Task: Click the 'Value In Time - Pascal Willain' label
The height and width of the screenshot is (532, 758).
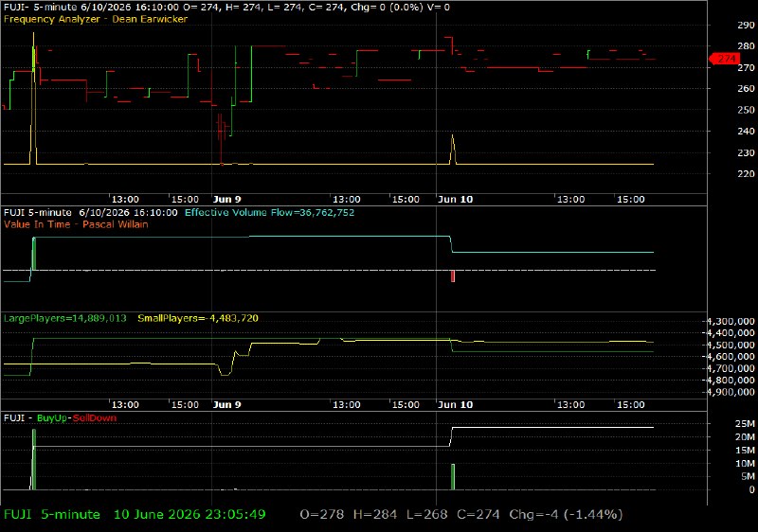Action: (76, 224)
